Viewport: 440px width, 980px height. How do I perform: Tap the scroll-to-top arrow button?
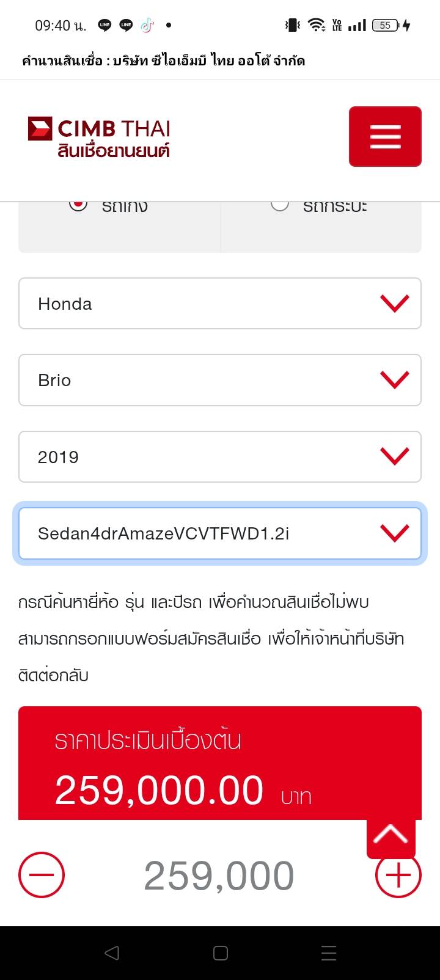(391, 835)
